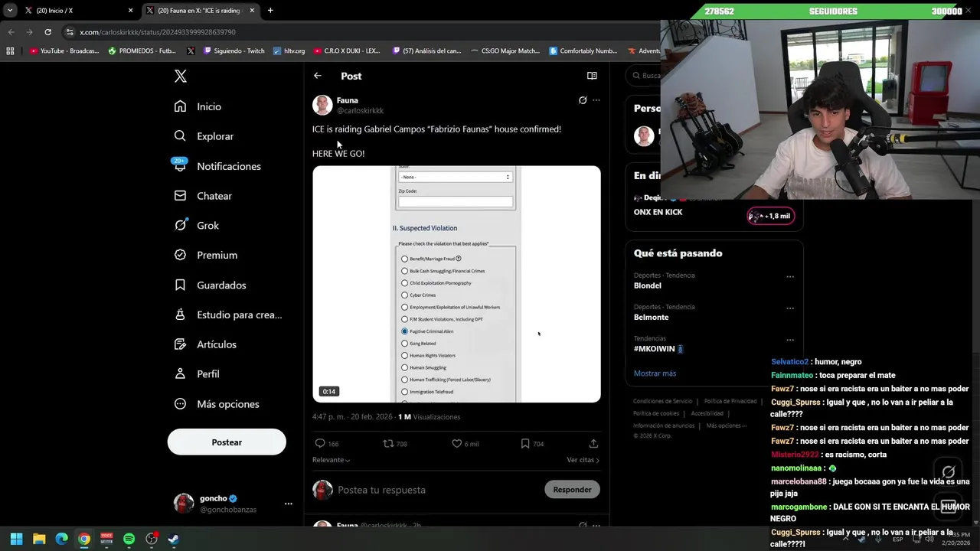Go back using the Post header arrow
Screen dimensions: 980x551
[318, 76]
